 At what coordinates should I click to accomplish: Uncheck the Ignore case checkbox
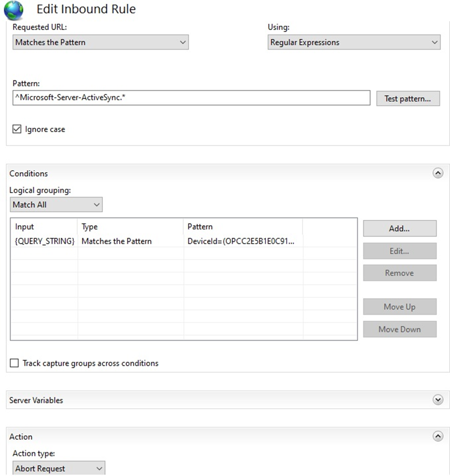click(x=17, y=129)
